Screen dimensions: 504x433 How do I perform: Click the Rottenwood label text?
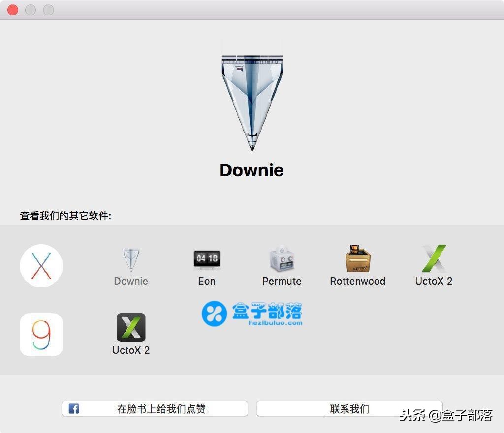coord(357,281)
